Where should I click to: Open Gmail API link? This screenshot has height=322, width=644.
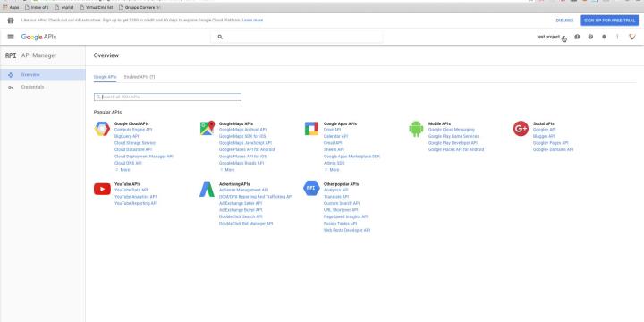click(x=333, y=143)
